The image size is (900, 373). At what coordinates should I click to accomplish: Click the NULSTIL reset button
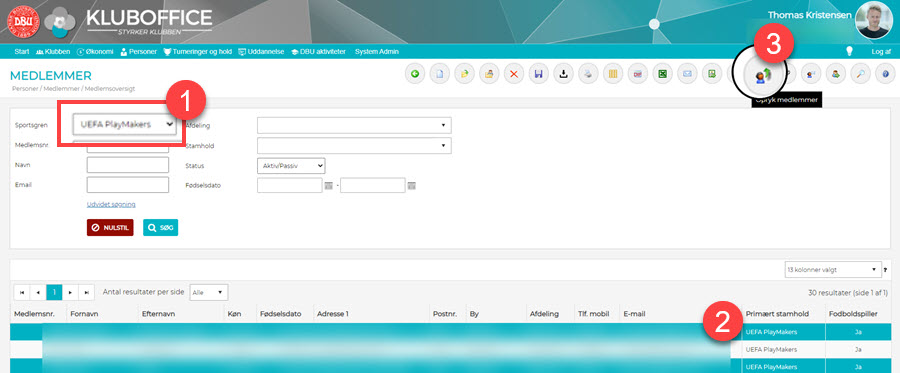(110, 227)
